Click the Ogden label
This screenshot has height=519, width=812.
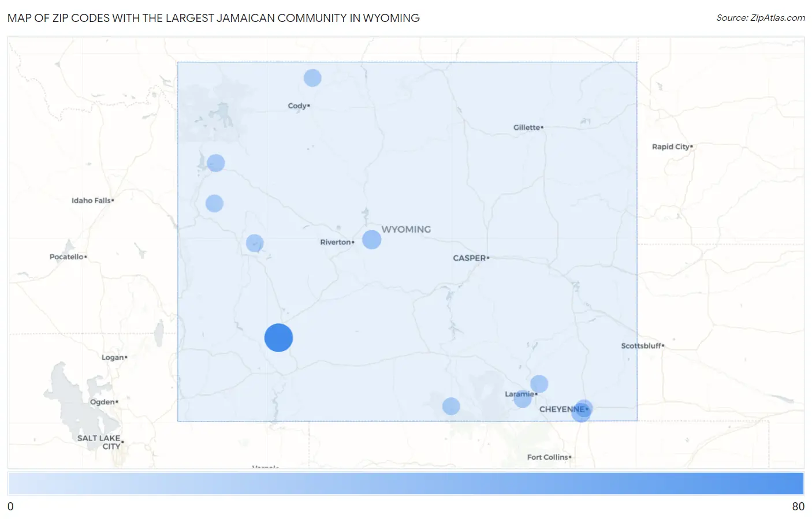point(104,402)
